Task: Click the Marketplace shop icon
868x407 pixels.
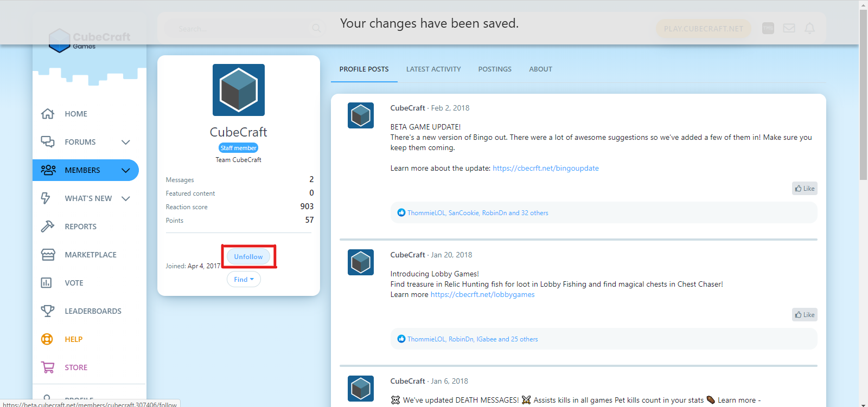Action: (x=48, y=255)
